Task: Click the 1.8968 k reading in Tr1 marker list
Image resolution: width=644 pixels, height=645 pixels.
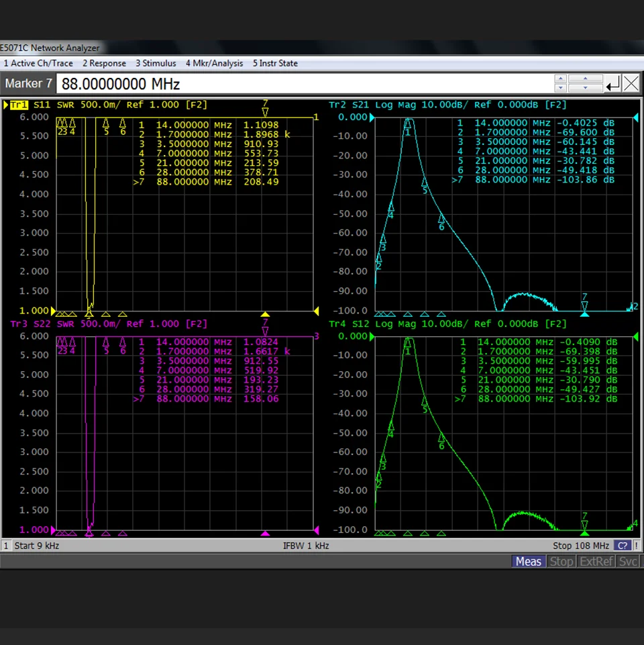Action: pos(267,134)
